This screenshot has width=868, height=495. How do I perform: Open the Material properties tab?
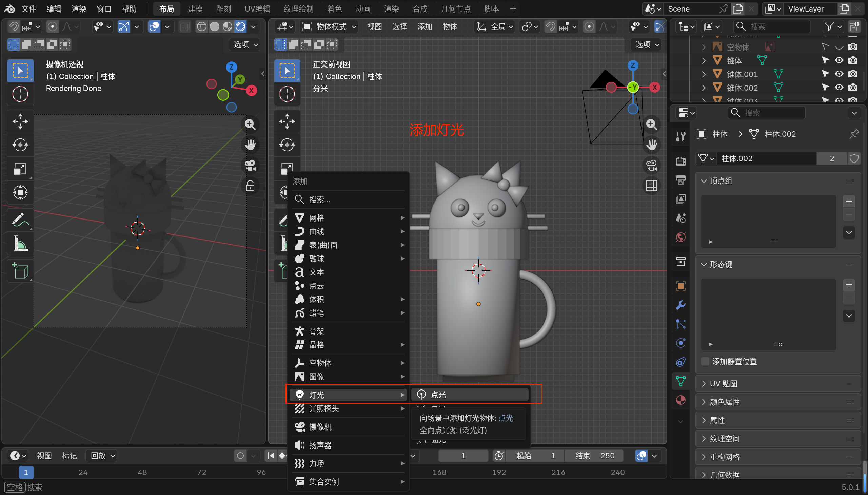click(680, 400)
